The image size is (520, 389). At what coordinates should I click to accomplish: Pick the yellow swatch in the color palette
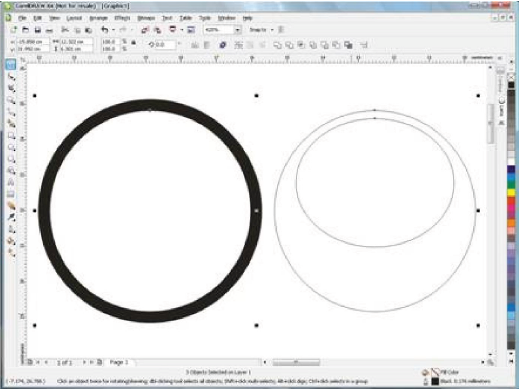click(x=511, y=192)
